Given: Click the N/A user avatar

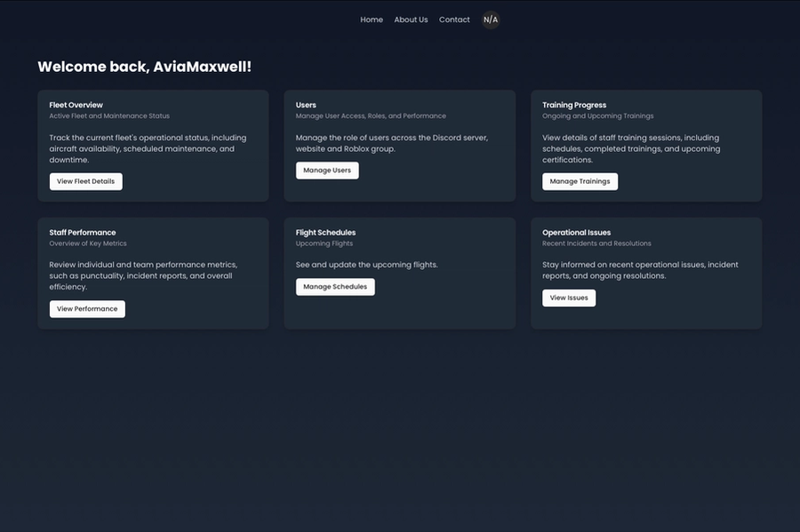Looking at the screenshot, I should pos(491,20).
